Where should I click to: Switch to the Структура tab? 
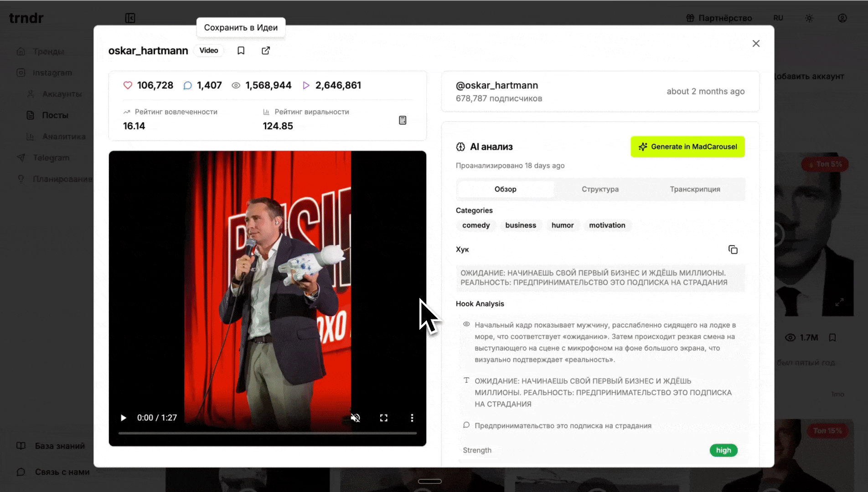tap(600, 189)
